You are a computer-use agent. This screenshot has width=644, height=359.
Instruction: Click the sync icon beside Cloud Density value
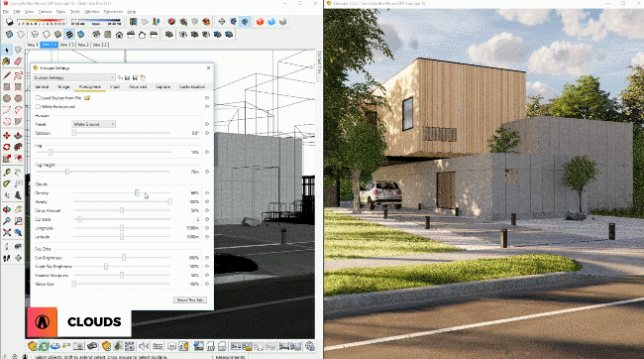(x=207, y=192)
